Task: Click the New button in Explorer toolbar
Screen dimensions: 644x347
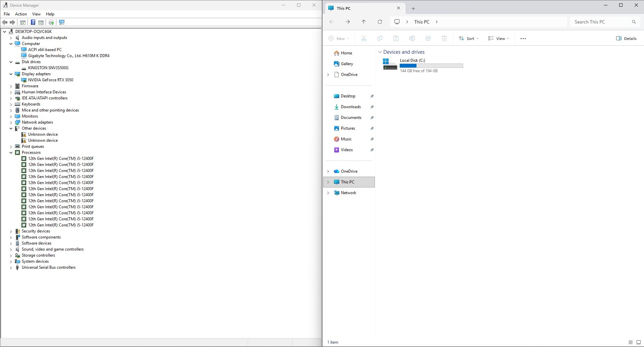Action: 339,39
